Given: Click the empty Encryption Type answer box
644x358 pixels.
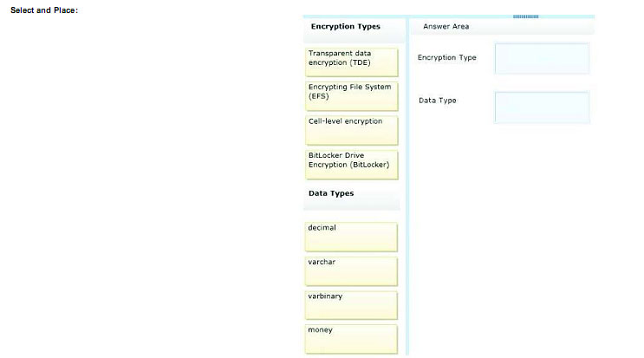Looking at the screenshot, I should click(542, 59).
